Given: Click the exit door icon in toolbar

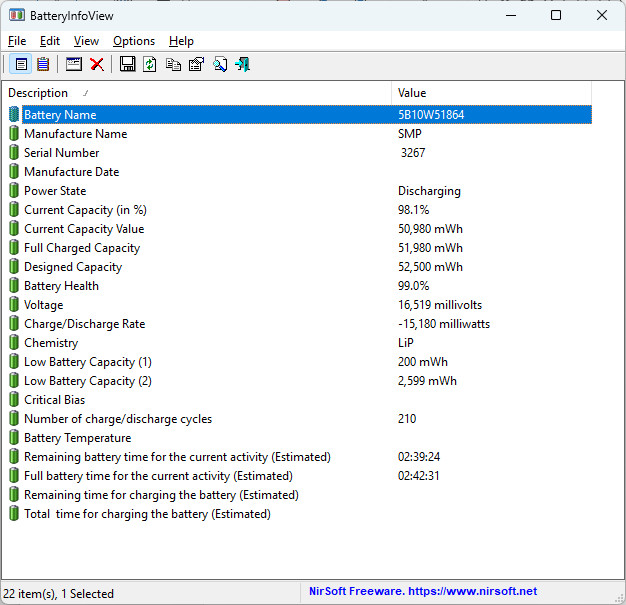Looking at the screenshot, I should 243,64.
